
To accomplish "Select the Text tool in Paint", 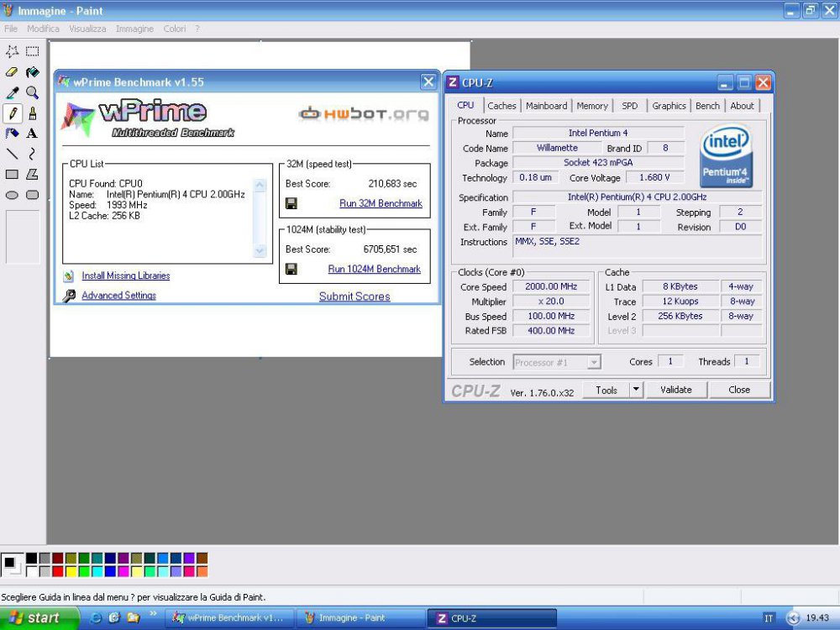I will point(32,134).
